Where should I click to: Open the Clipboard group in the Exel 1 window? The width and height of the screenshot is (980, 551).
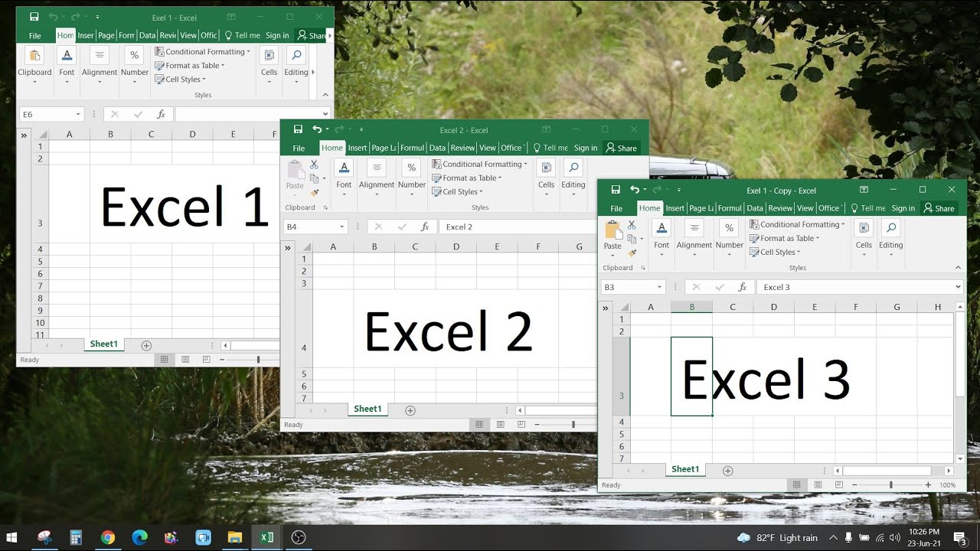(34, 65)
